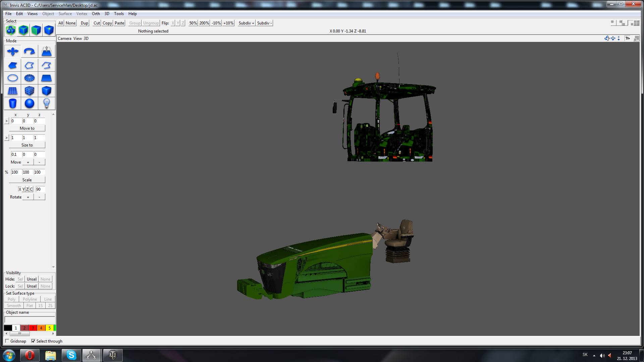This screenshot has height=362, width=644.
Task: Toggle the C rotation axis button
Action: click(31, 189)
